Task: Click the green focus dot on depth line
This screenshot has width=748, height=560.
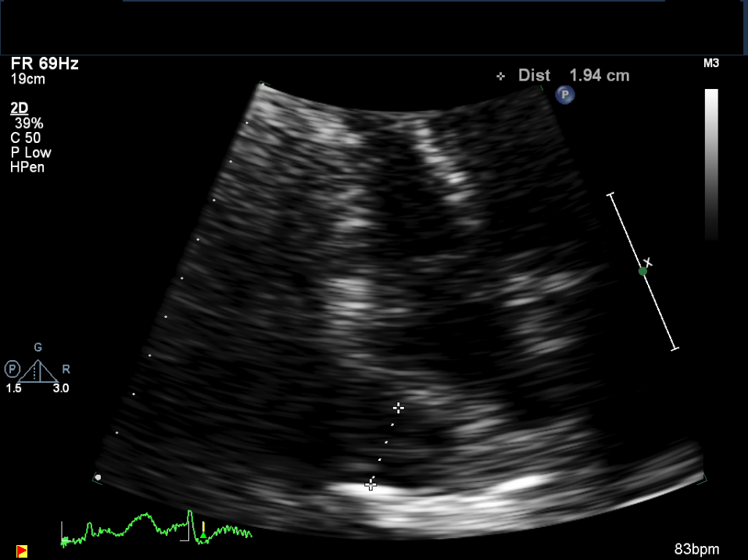Action: coord(642,271)
